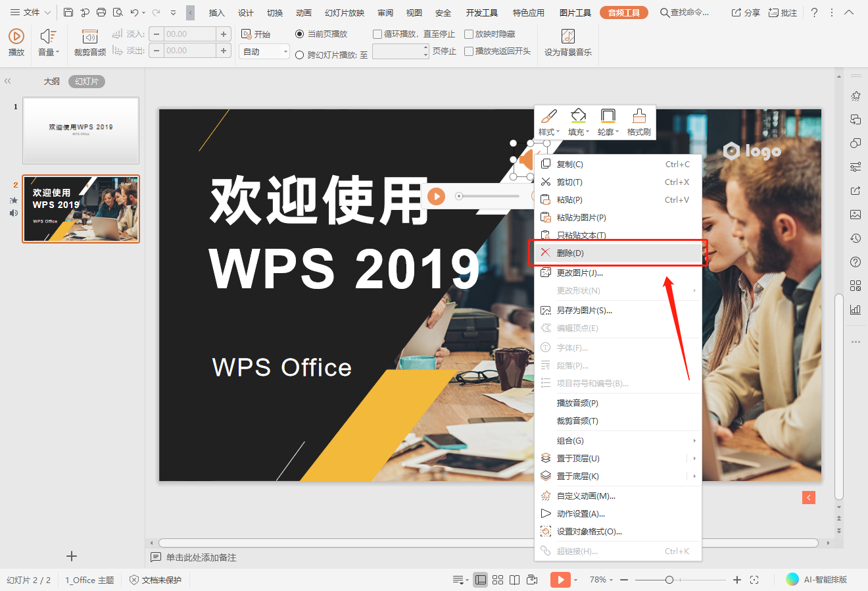The width and height of the screenshot is (868, 591).
Task: Choose Cut (剪切) in context menu
Action: point(617,182)
